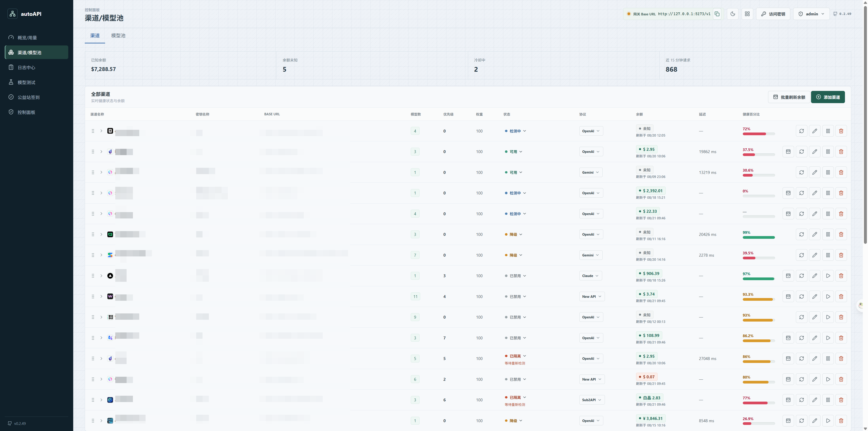Click the 渠道/模型池 sidebar item
868x431 pixels.
(36, 52)
